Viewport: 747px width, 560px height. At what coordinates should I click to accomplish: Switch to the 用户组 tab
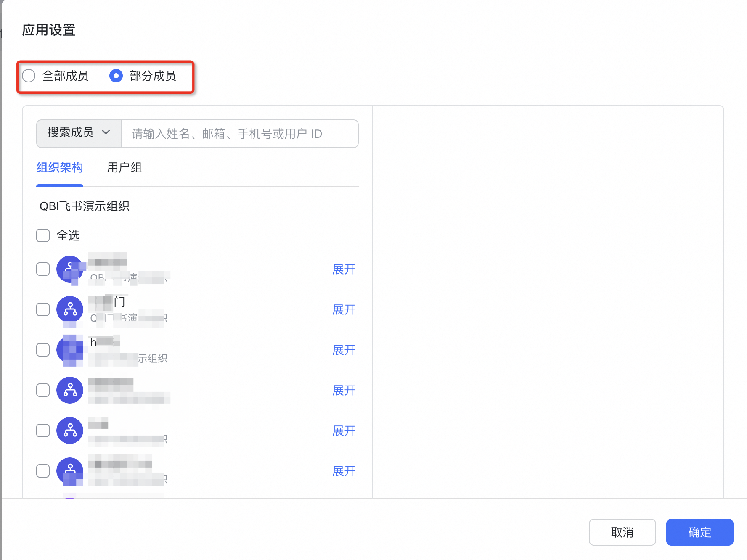(x=124, y=167)
